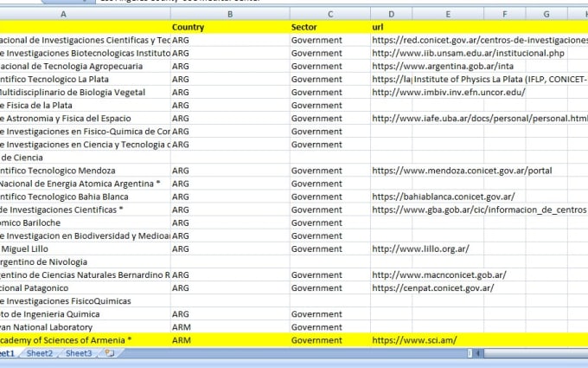This screenshot has height=368, width=588.
Task: Select column E header
Action: click(448, 14)
